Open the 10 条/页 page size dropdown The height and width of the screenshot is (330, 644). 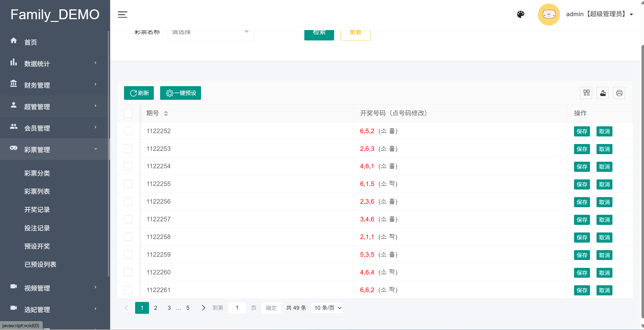coord(327,308)
